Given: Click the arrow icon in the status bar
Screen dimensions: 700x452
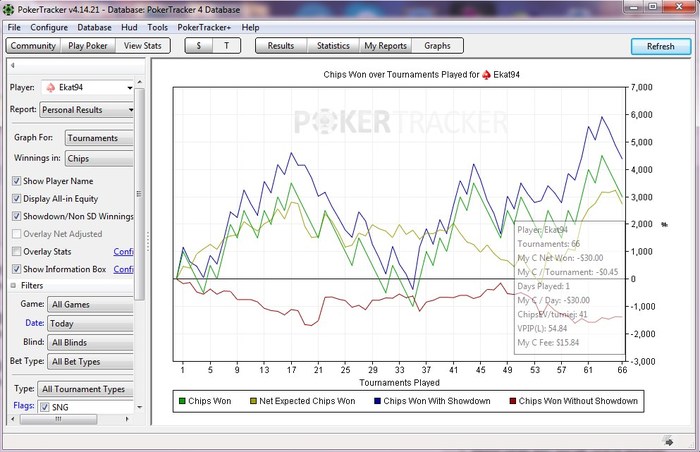Looking at the screenshot, I should click(x=669, y=442).
